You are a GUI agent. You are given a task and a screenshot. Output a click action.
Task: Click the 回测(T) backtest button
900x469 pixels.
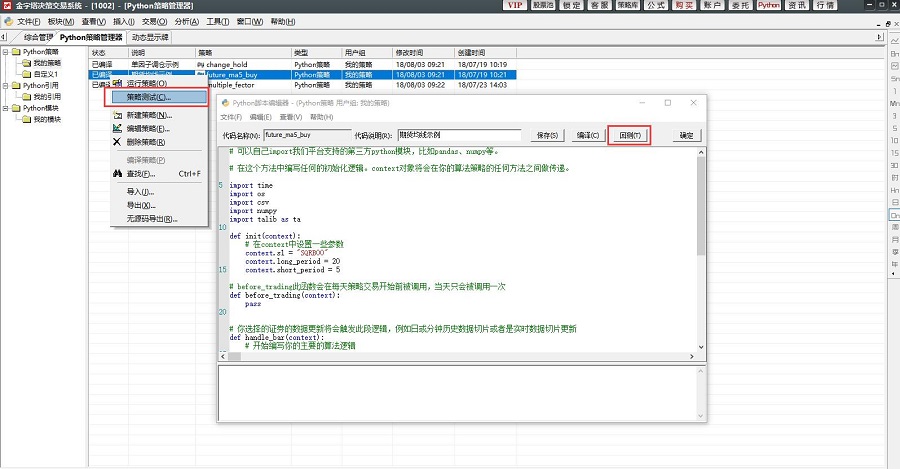pos(629,135)
